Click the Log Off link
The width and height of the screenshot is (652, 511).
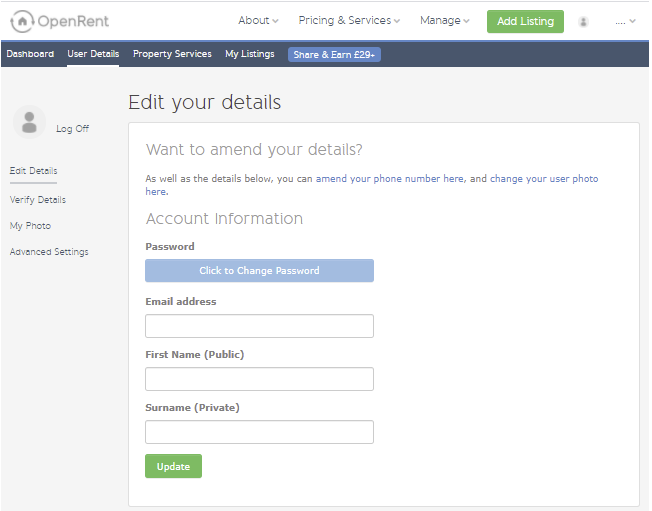point(72,128)
